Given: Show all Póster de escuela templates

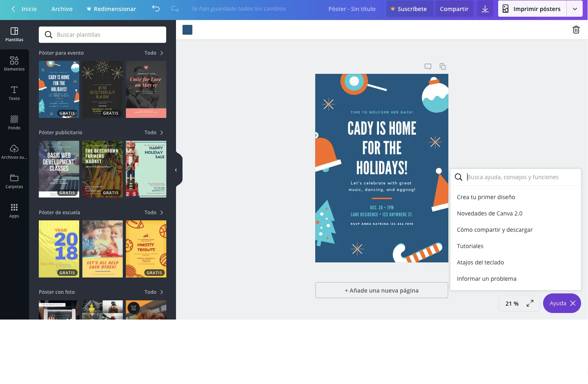Looking at the screenshot, I should (x=154, y=213).
